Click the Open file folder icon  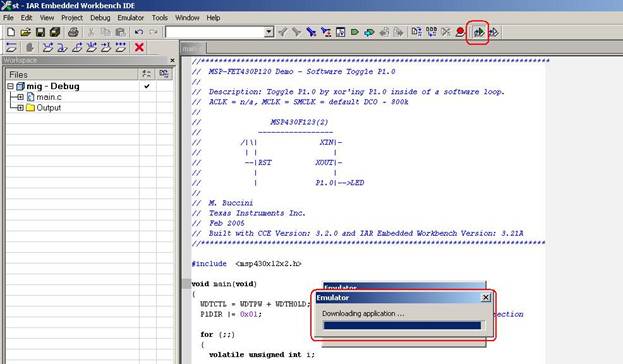25,32
